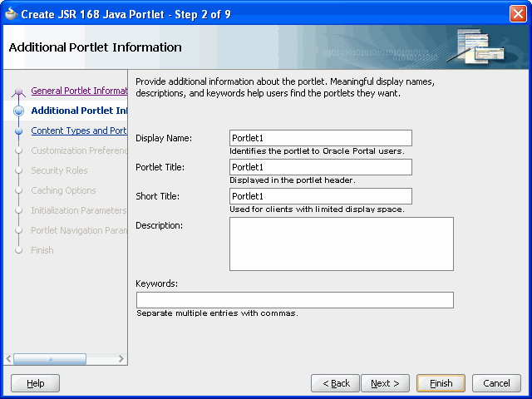This screenshot has height=399, width=532.
Task: Open the General Portlet Information step link
Action: [x=79, y=91]
